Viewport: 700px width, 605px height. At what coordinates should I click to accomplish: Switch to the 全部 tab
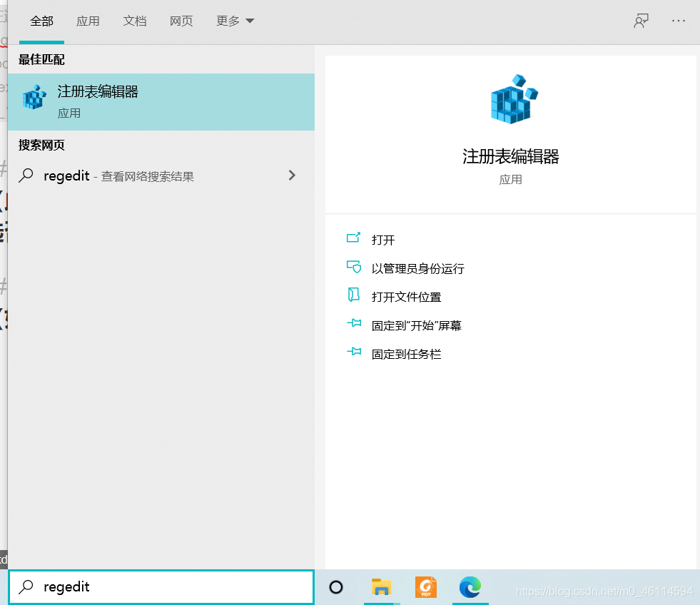[x=41, y=21]
